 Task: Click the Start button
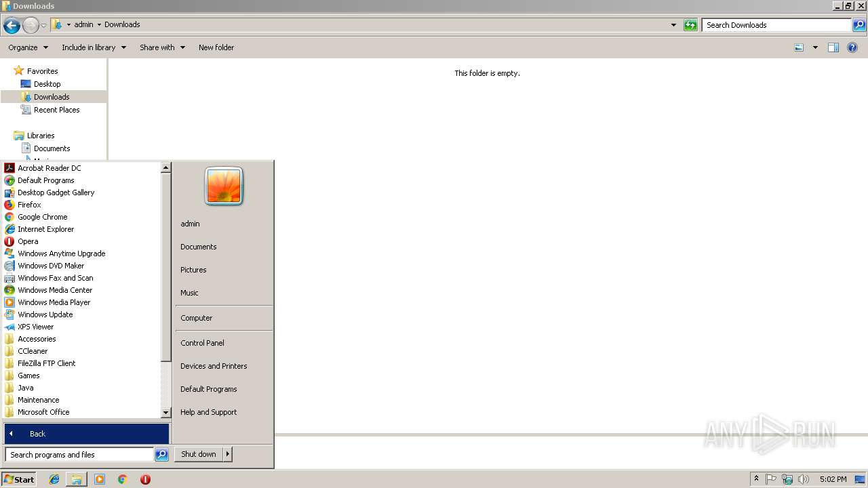tap(19, 479)
